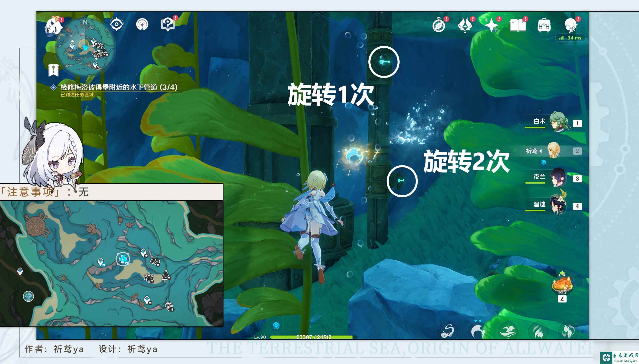Click the 34 ms network ping indicator

point(571,38)
